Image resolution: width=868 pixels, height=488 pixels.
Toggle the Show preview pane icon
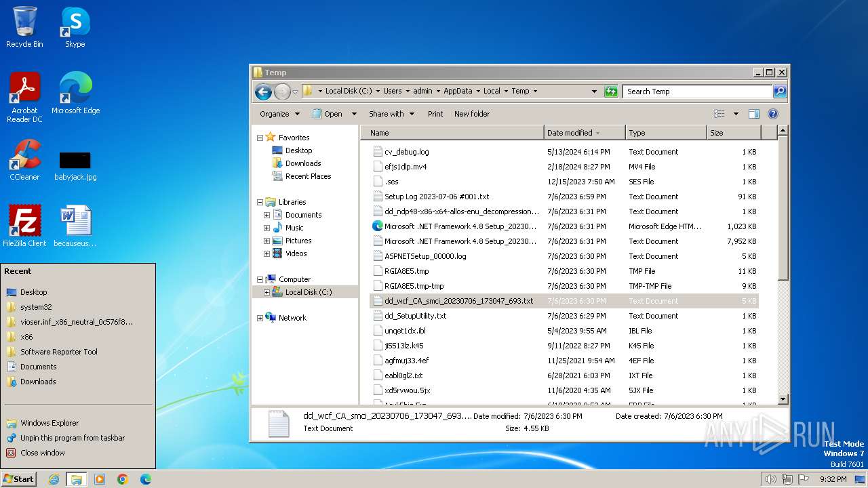(754, 114)
